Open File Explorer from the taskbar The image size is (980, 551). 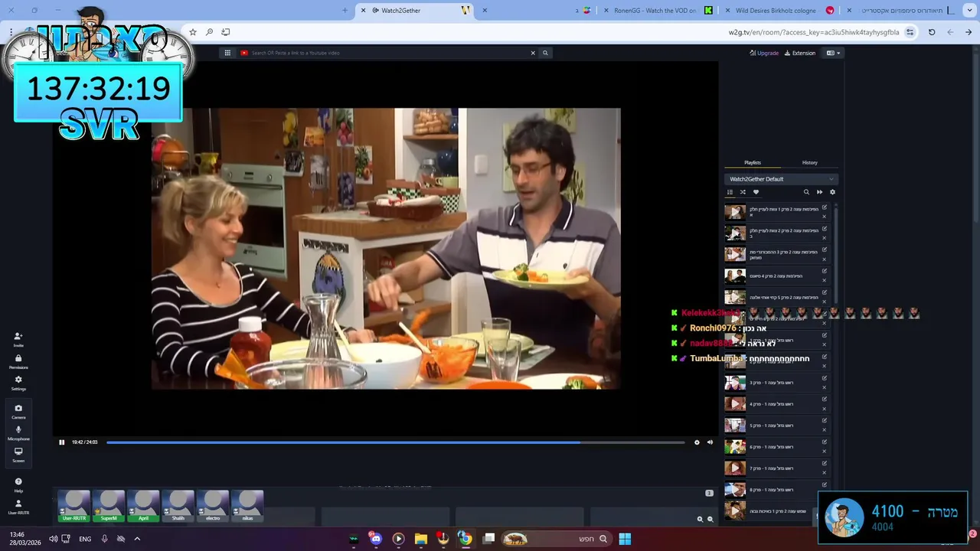(x=420, y=539)
